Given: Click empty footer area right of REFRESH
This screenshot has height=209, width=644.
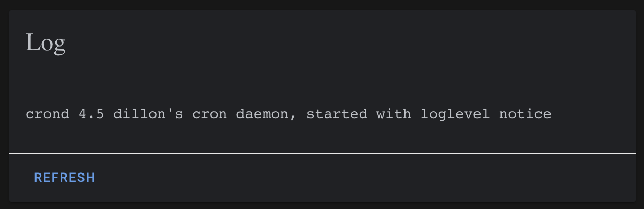Looking at the screenshot, I should [x=365, y=178].
